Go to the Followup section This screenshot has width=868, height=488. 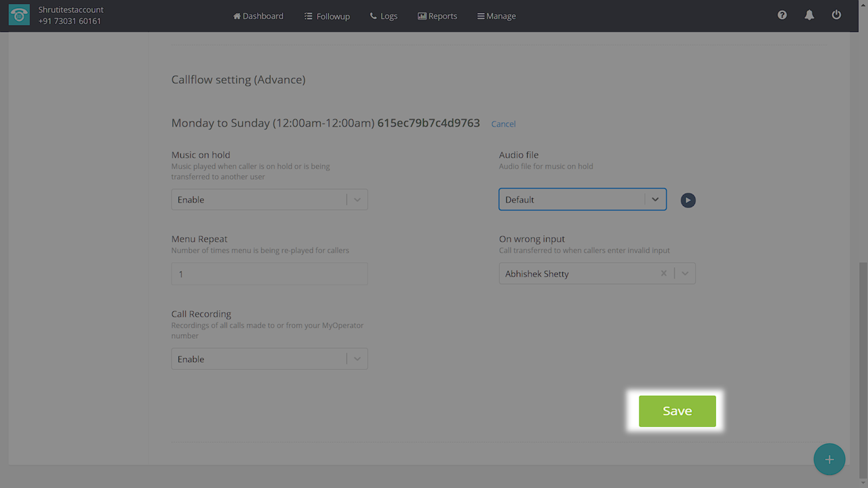coord(327,16)
